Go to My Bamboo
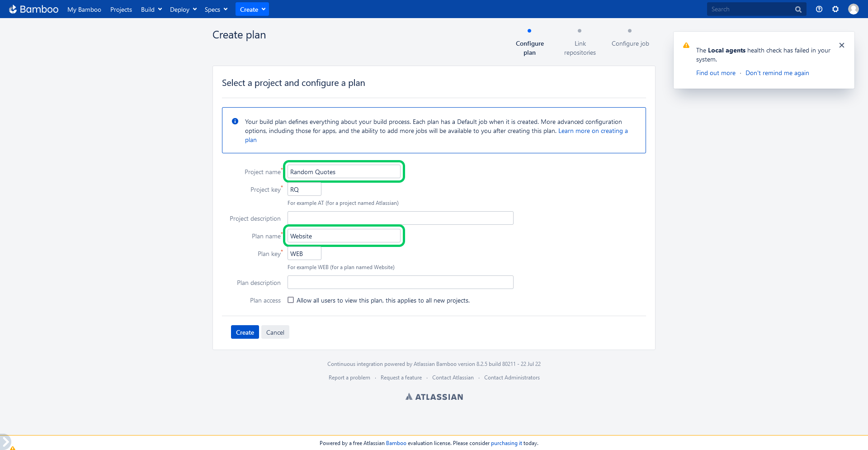868x450 pixels. click(x=84, y=9)
